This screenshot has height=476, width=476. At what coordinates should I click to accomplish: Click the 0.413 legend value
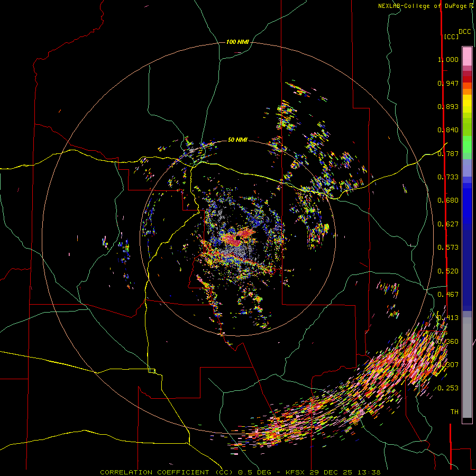448,317
